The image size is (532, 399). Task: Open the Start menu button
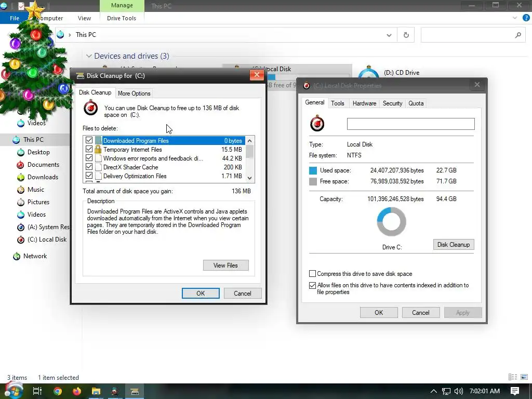13,390
